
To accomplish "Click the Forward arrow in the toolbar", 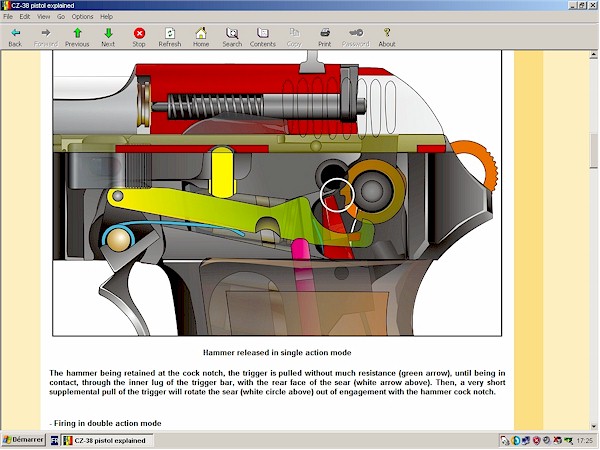I will pyautogui.click(x=46, y=37).
